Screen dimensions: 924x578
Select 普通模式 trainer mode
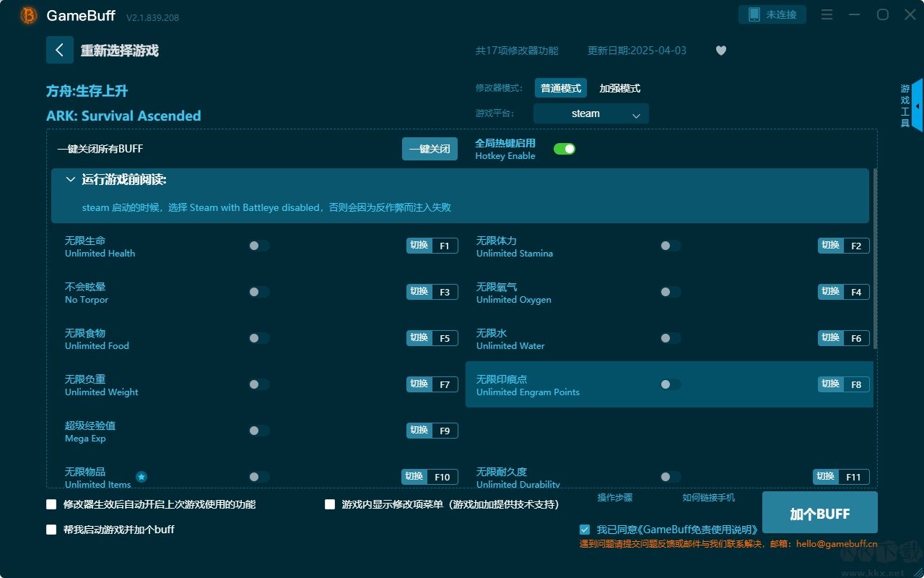click(561, 88)
